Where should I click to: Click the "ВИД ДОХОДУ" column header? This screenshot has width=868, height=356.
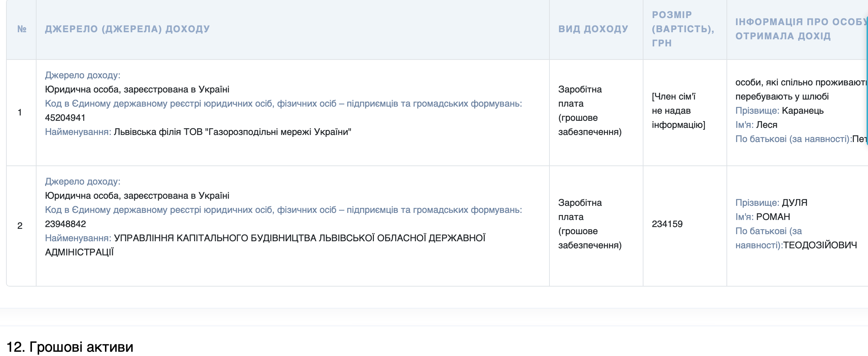click(593, 30)
